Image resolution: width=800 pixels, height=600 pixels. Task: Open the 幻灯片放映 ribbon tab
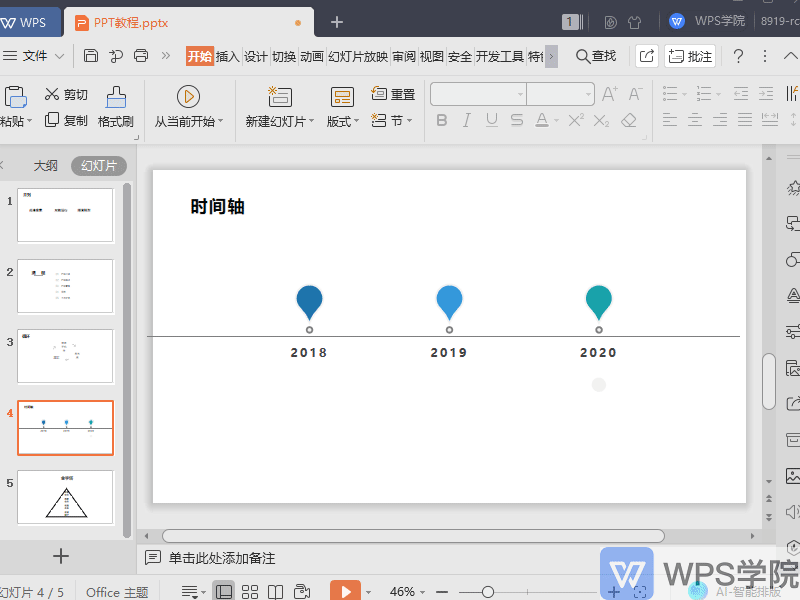point(358,56)
